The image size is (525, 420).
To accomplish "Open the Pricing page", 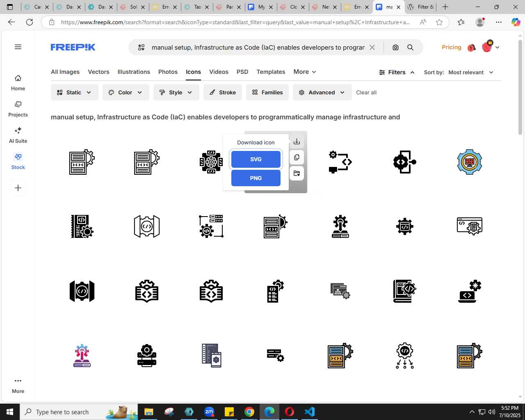I will coord(452,47).
